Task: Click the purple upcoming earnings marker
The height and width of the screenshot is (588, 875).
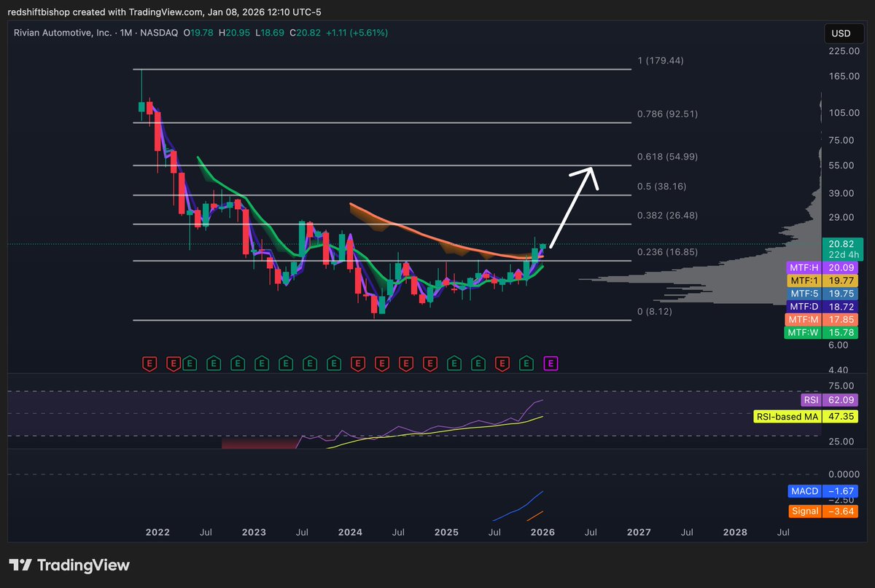Action: pos(551,362)
